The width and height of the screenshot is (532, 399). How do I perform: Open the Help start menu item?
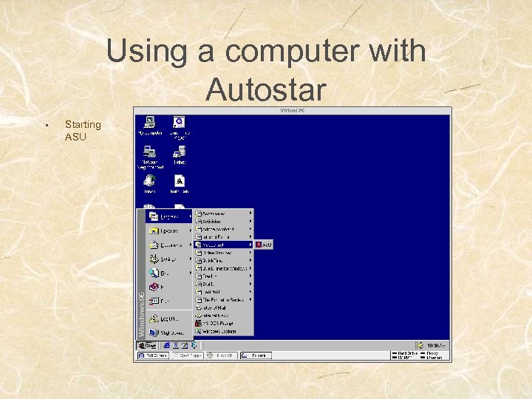coord(169,287)
